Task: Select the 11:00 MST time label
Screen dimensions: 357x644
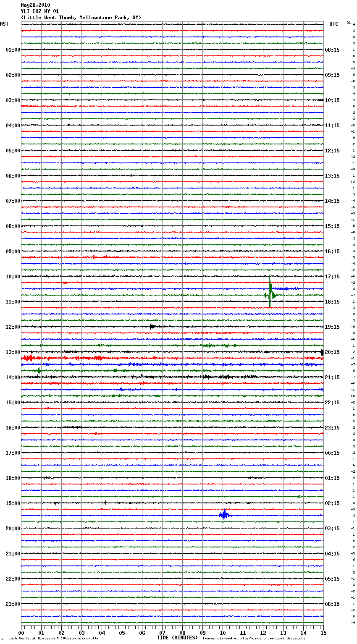Action: pyautogui.click(x=13, y=302)
